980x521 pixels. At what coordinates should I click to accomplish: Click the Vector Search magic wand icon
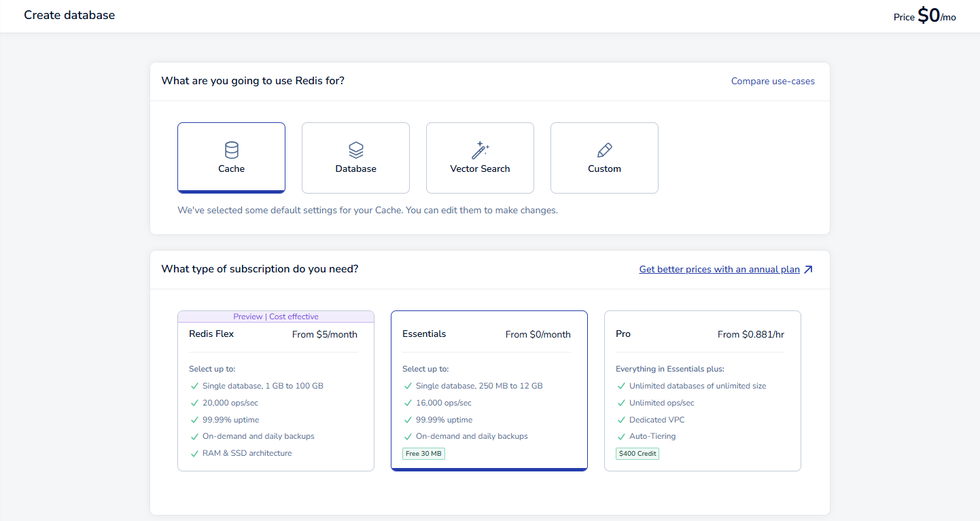480,150
